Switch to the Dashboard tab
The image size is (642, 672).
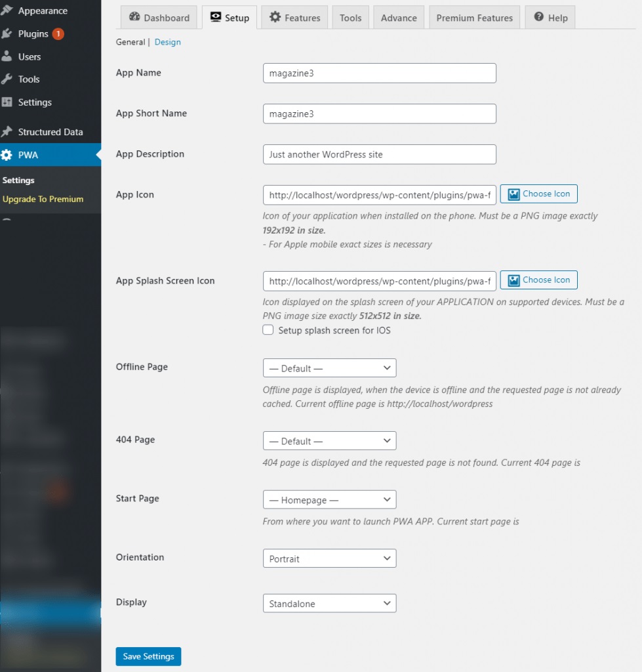[159, 18]
